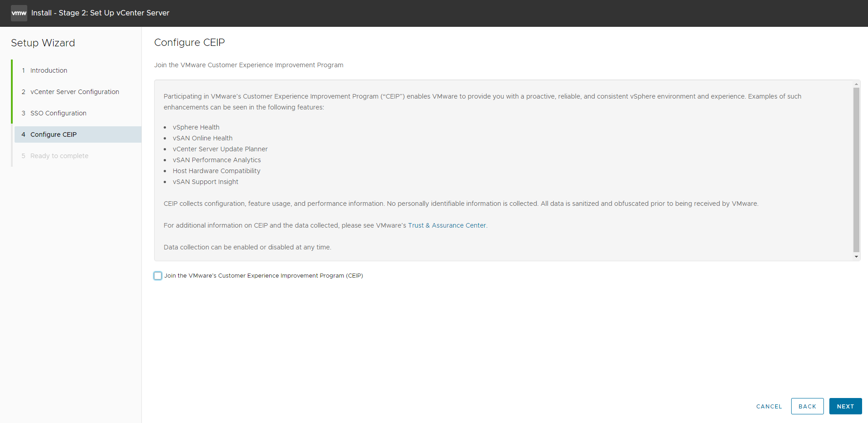
Task: Click 'vCenter Server Update Planner' text
Action: [220, 149]
